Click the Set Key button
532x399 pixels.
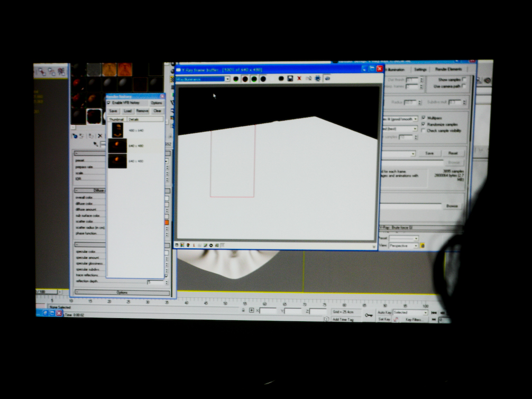pos(384,319)
